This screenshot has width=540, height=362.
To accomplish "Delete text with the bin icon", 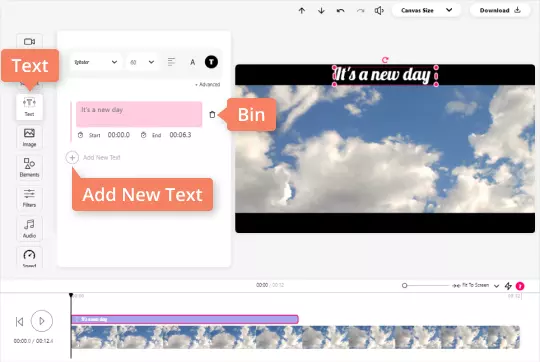I will click(x=212, y=115).
